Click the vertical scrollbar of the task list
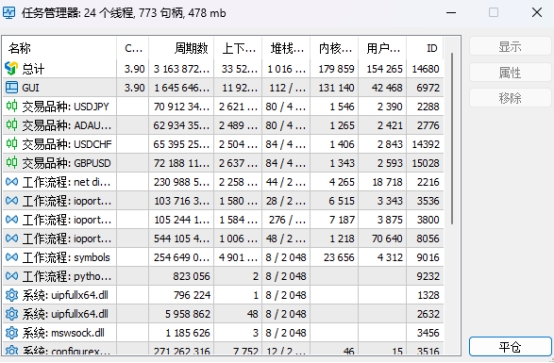Screen dimensions: 554x363 coord(452,138)
